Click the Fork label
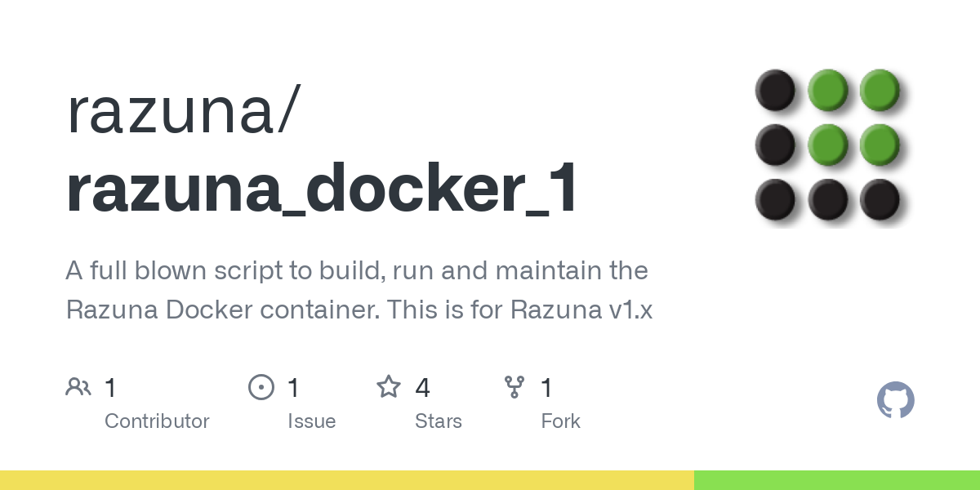Screen dimensions: 980x490 (x=560, y=421)
